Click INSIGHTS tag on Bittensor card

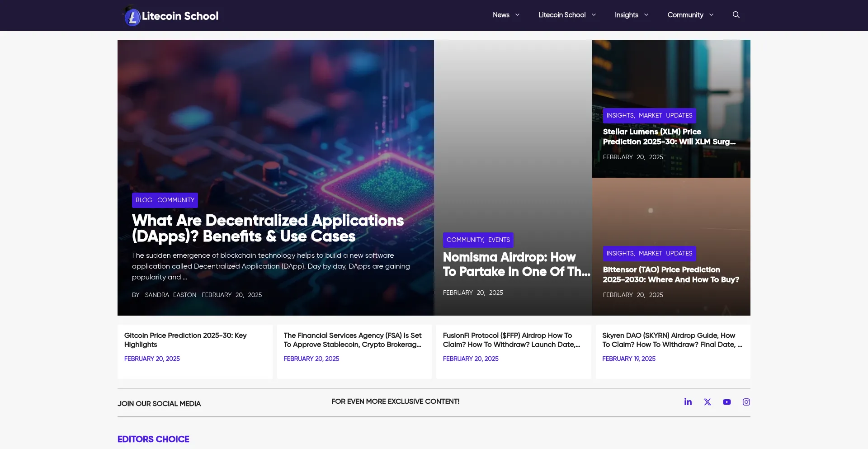point(620,253)
